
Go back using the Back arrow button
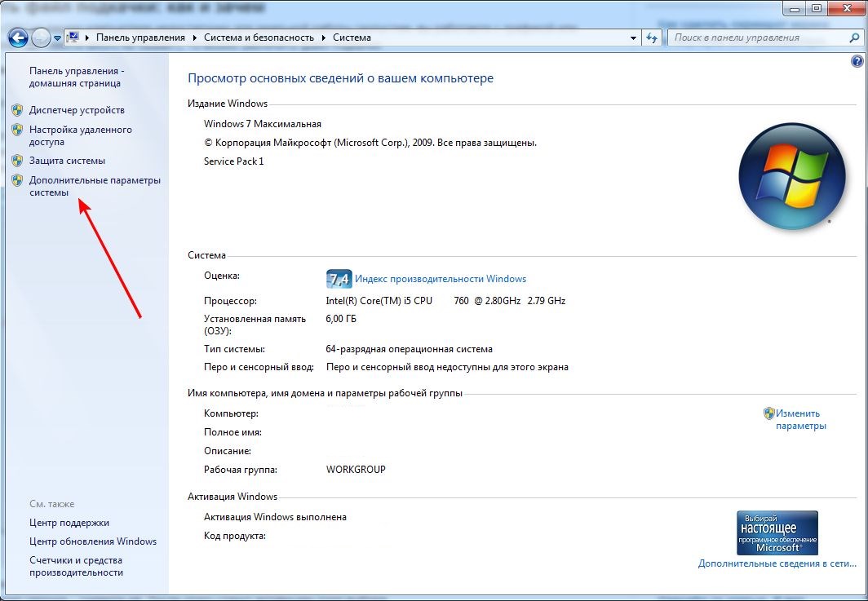coord(18,38)
